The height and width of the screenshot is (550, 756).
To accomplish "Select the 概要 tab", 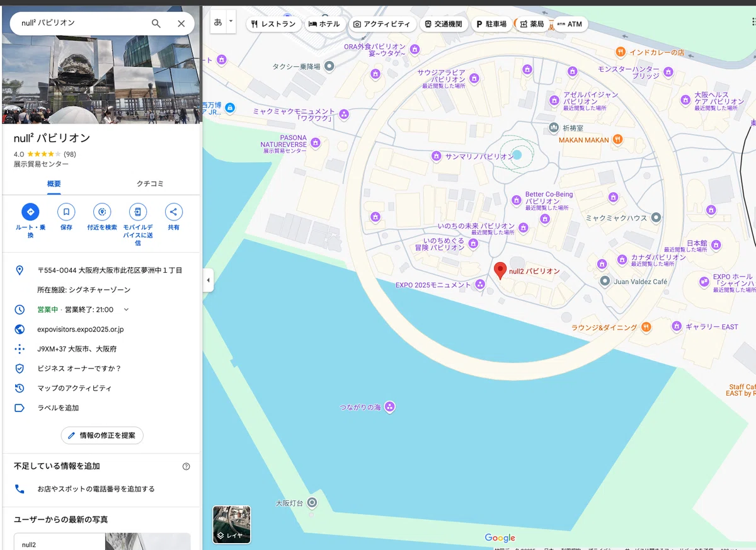I will (x=54, y=183).
